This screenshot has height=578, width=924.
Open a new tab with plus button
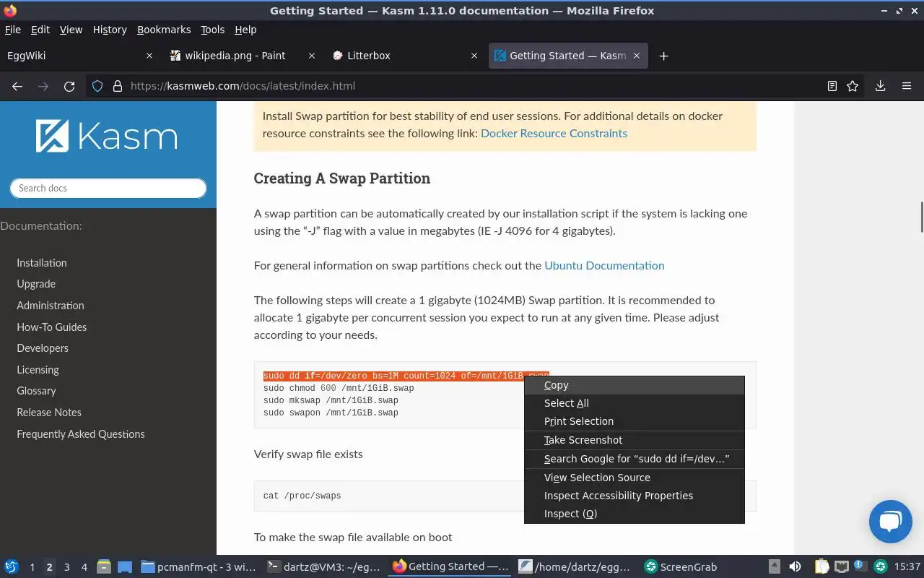pos(663,56)
